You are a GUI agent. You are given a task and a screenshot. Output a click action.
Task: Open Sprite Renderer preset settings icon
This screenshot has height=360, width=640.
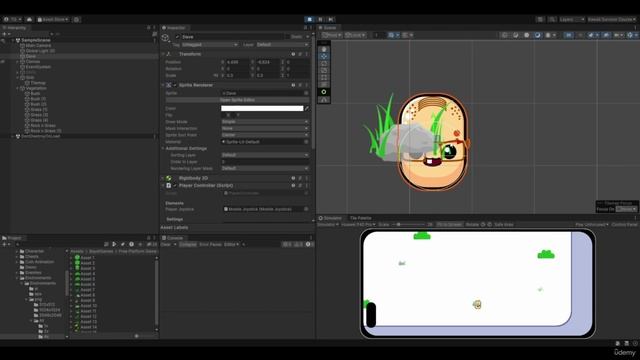tap(300, 85)
